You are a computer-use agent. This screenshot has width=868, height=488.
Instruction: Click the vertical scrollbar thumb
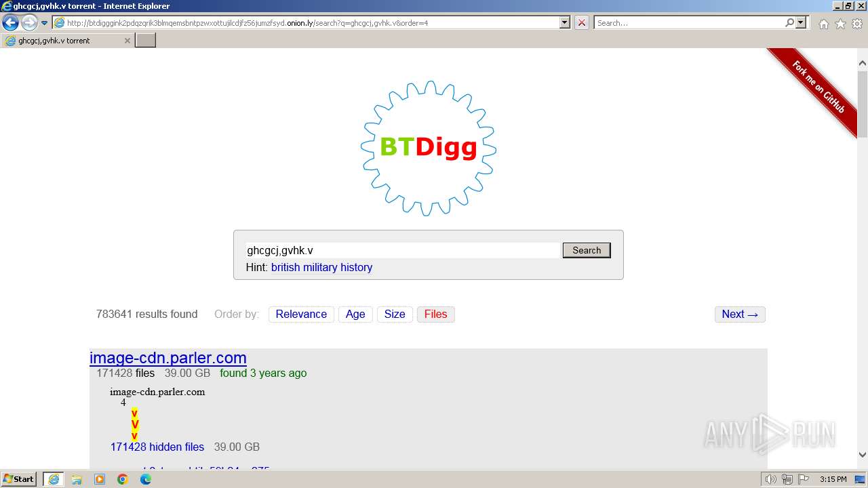coord(863,104)
